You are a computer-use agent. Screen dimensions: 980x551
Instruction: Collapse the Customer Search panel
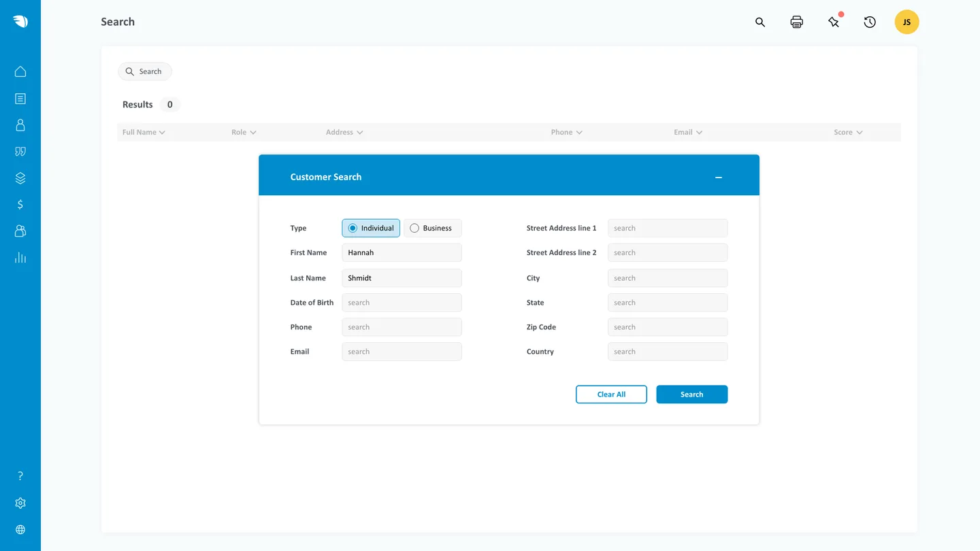pos(719,177)
